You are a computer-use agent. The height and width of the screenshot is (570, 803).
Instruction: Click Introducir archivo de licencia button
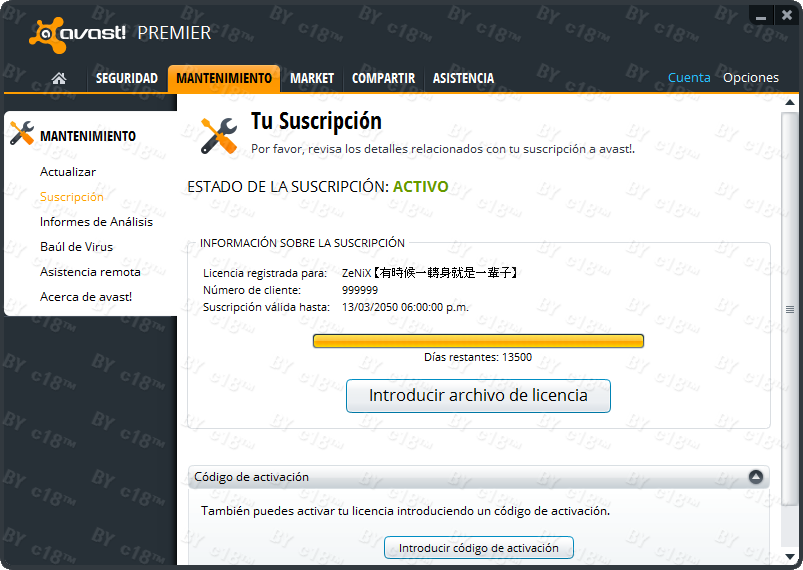click(478, 396)
